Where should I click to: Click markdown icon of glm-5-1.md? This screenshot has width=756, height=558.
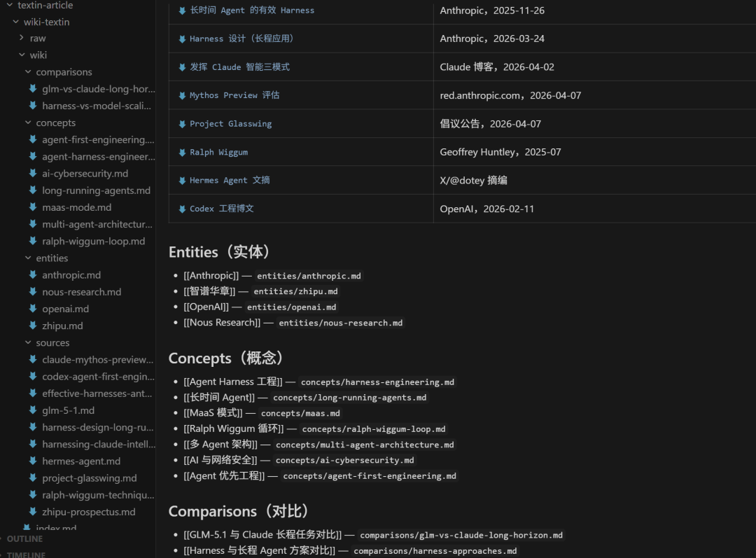33,410
